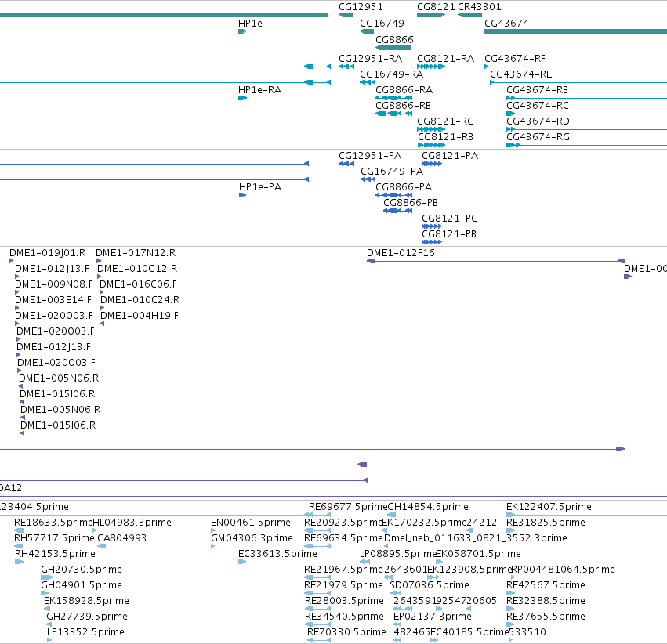Click BAC end DME1-016C06.F
Viewport: 667px width, 644px height.
click(x=138, y=284)
